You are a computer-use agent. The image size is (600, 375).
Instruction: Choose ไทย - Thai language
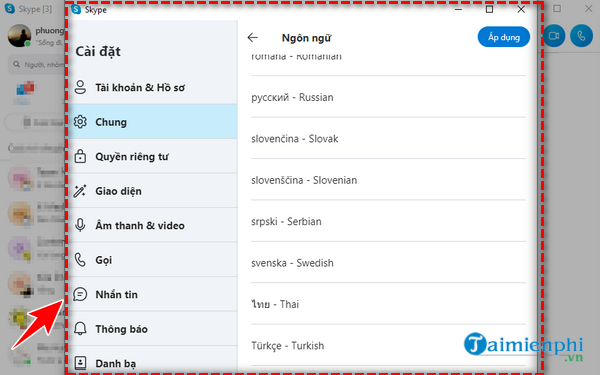point(388,304)
